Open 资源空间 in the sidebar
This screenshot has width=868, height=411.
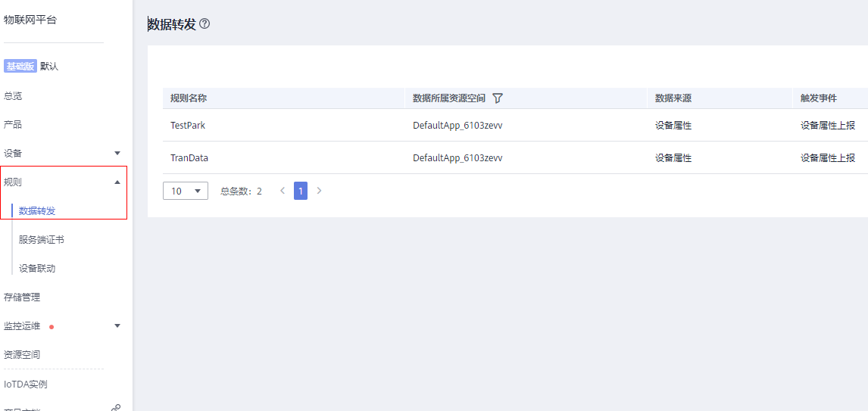[22, 354]
